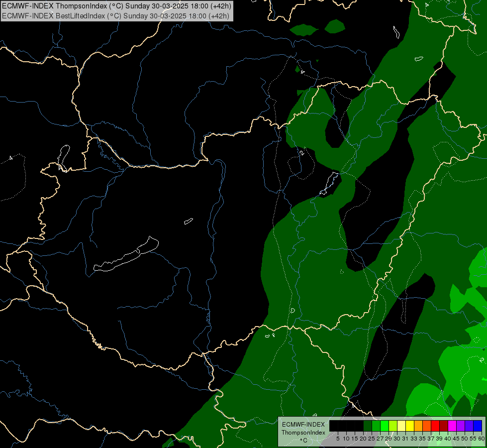The image size is (487, 448).
Task: Select the indigo 50–55 legend swatch
Action: tap(469, 426)
